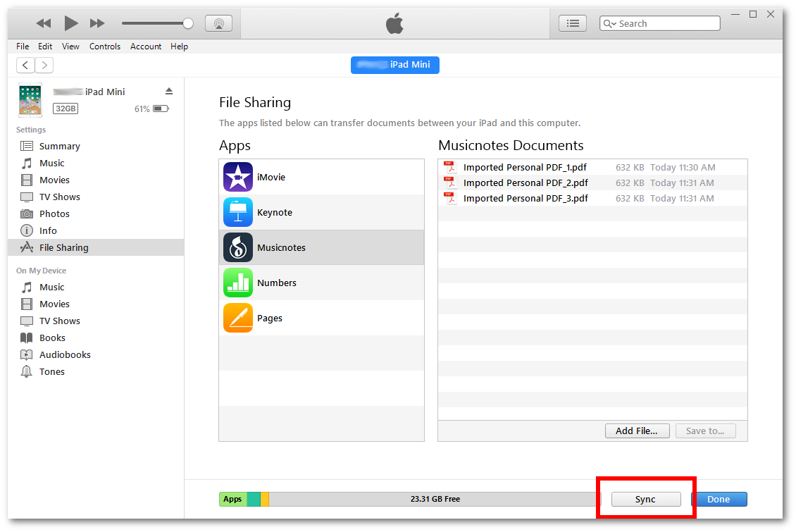
Task: Click the blue iPad Mini device button
Action: (x=395, y=65)
